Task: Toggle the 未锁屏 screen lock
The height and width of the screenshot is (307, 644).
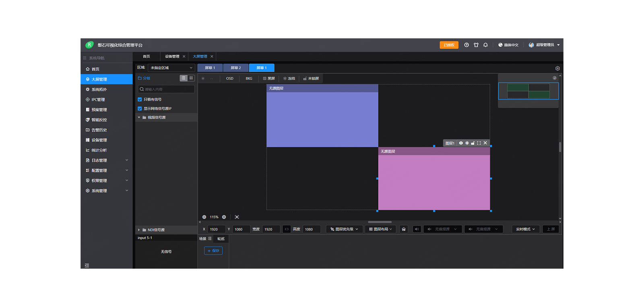Action: click(311, 79)
